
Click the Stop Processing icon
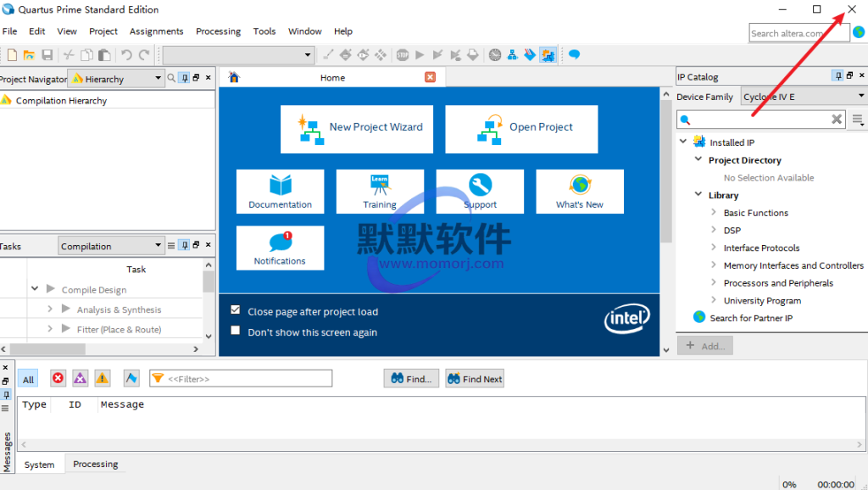403,55
